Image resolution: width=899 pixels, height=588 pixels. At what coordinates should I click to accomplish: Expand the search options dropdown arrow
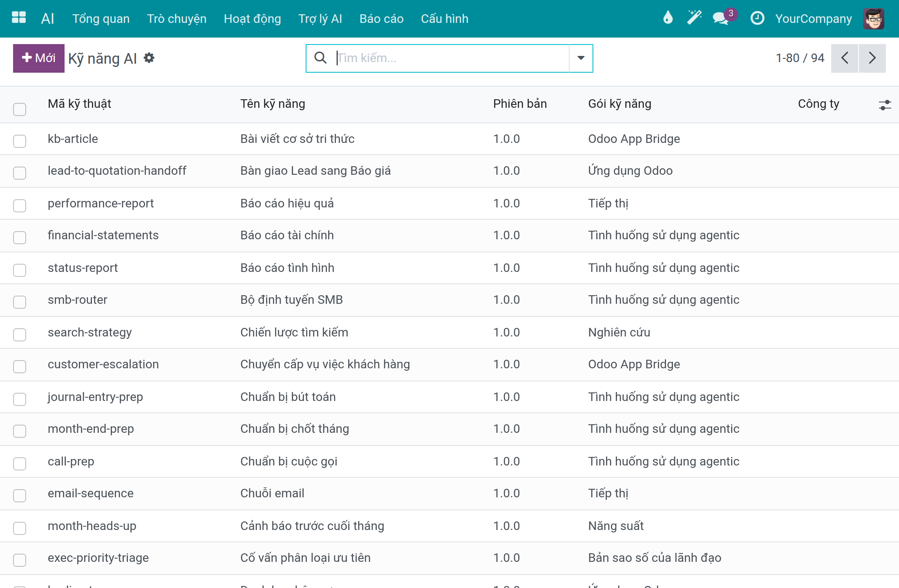tap(581, 58)
